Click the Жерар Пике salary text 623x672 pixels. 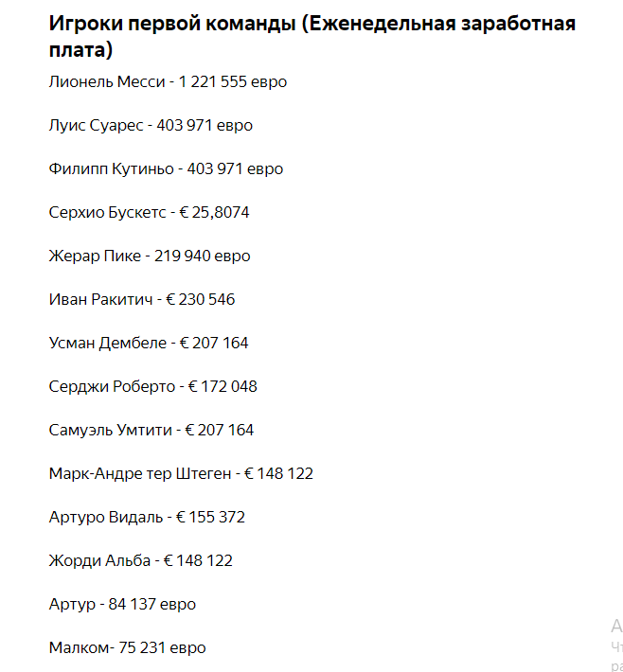click(x=150, y=256)
